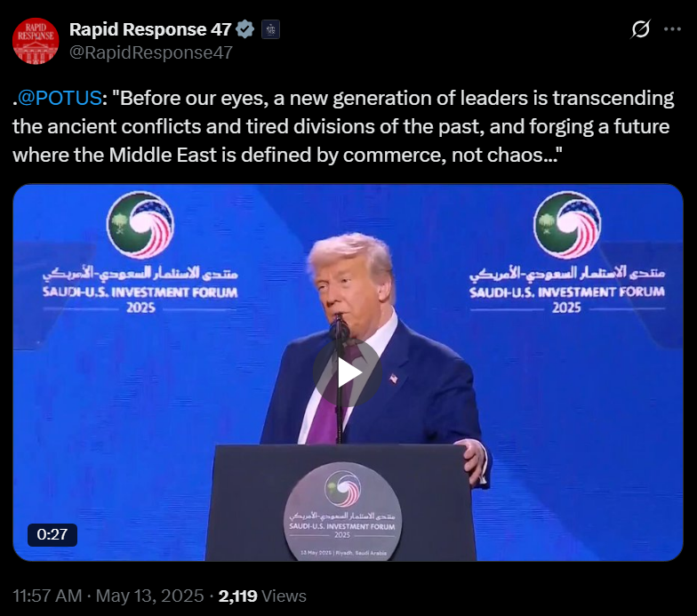This screenshot has height=616, width=697.
Task: Open the @RapidResponse47 handle
Action: (151, 52)
